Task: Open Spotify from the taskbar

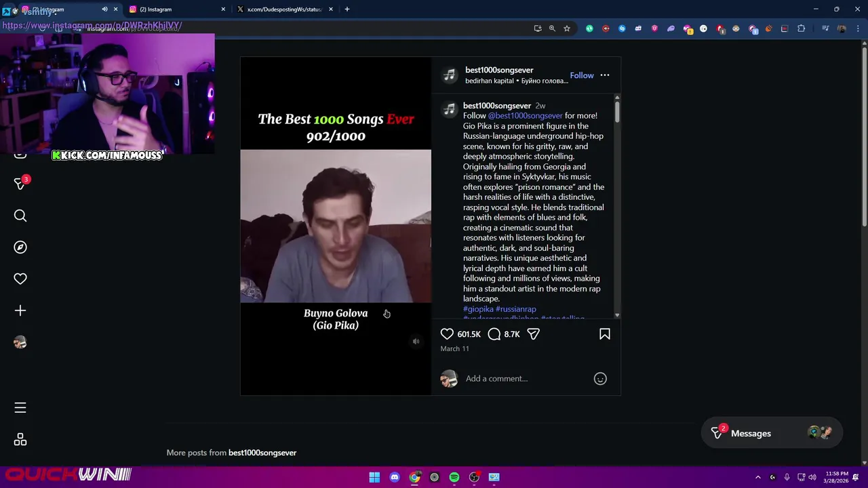Action: pos(454,477)
